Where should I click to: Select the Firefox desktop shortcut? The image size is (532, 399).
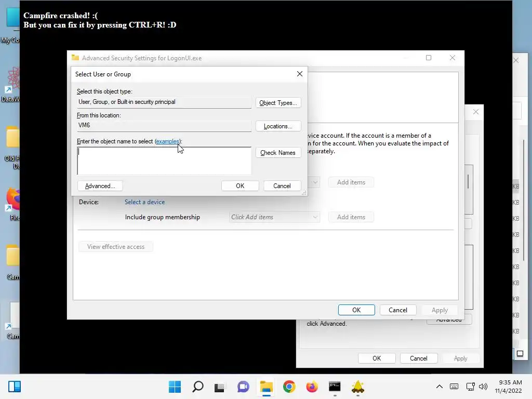13,204
